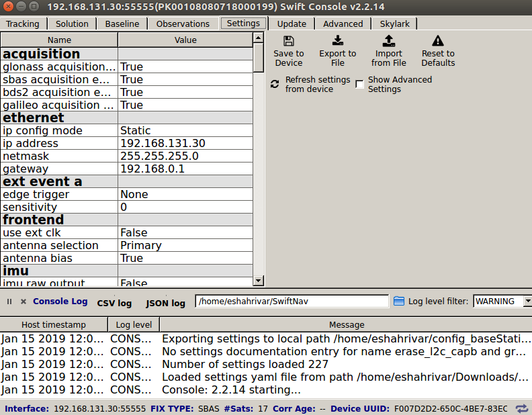Open the Skylark tab
Screen dimensions: 532x415
click(x=395, y=24)
